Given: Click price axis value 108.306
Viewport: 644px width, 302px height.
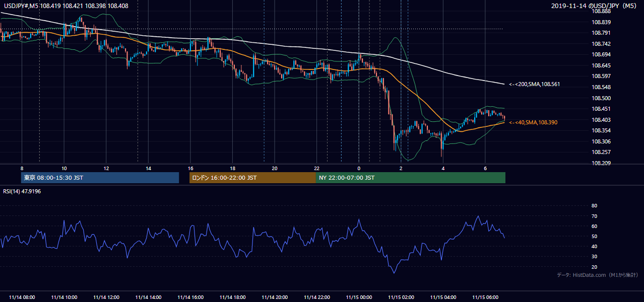Looking at the screenshot, I should point(601,141).
